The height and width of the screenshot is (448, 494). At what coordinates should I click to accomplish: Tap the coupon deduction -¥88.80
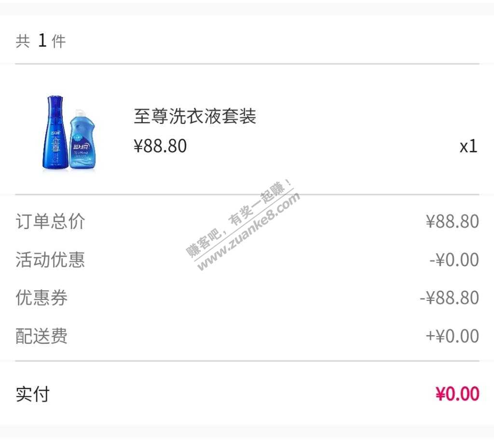click(449, 298)
